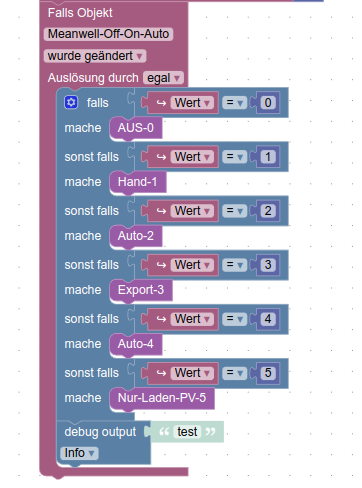The width and height of the screenshot is (362, 488).
Task: Select the Nur-Laden-PV-5 function block
Action: 162,398
